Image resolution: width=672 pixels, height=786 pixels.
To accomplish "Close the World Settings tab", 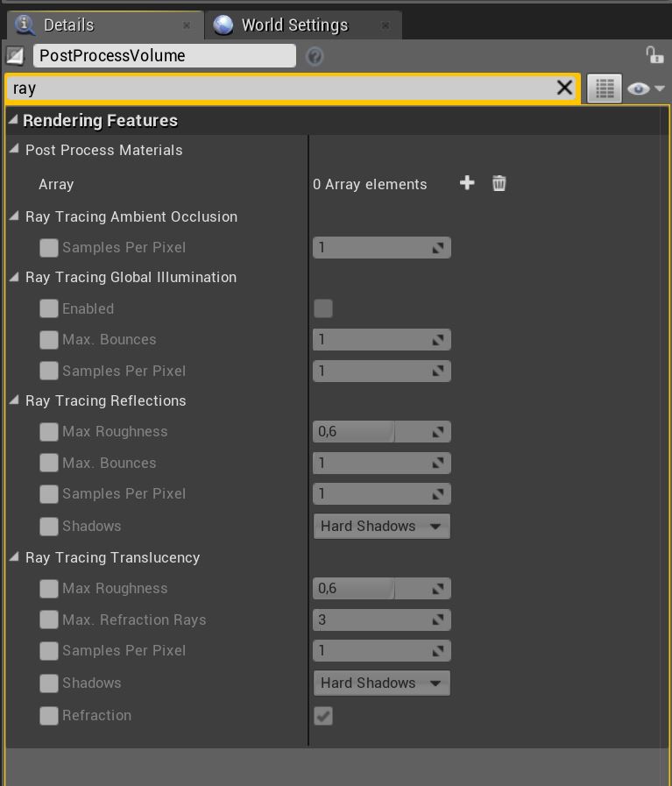I will click(386, 25).
